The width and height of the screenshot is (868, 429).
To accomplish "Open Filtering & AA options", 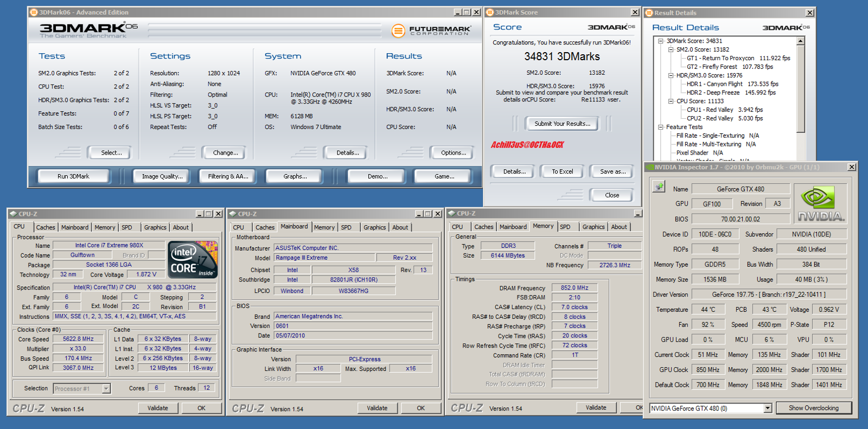I will [x=228, y=176].
